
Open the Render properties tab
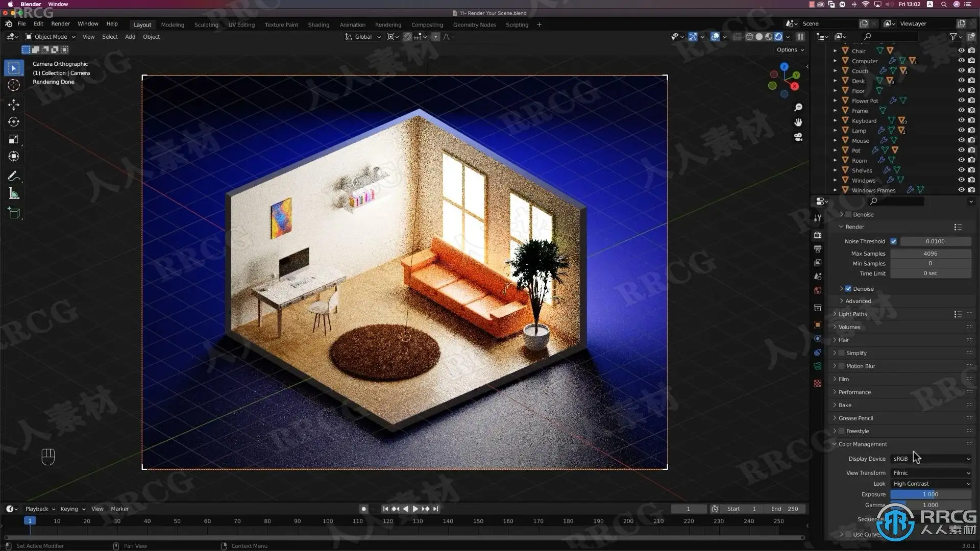(818, 235)
